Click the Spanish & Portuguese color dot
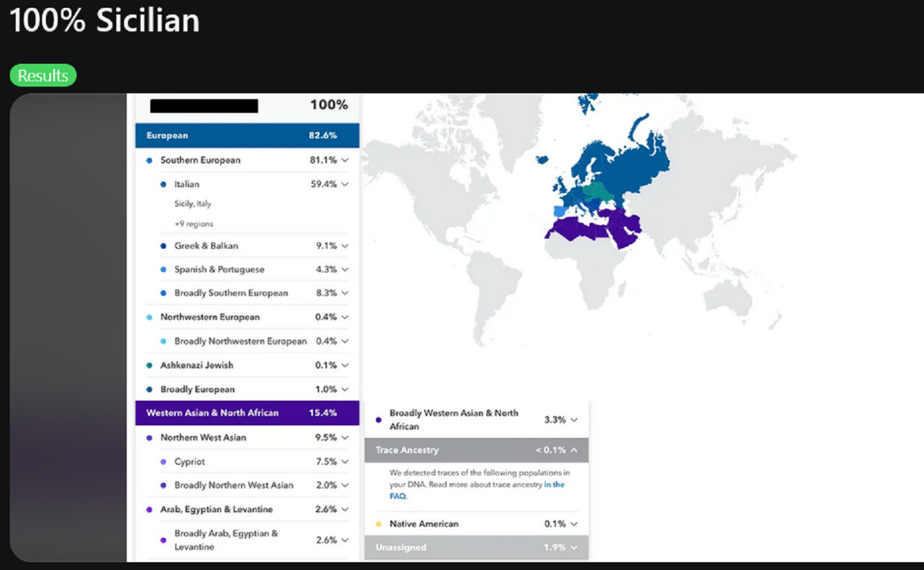The width and height of the screenshot is (924, 570). [x=163, y=270]
